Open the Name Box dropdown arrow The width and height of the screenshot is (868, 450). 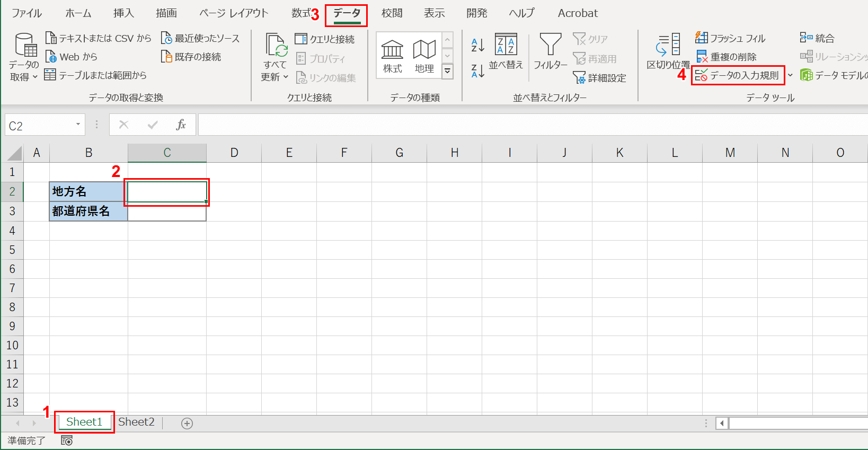point(78,125)
